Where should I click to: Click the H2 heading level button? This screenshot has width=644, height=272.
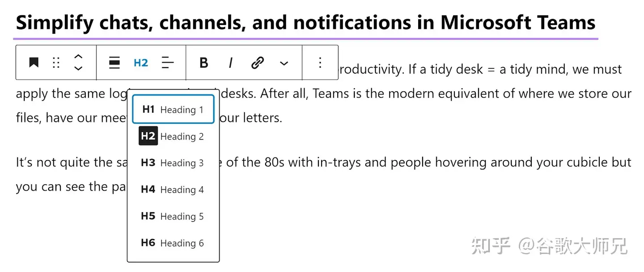point(141,63)
